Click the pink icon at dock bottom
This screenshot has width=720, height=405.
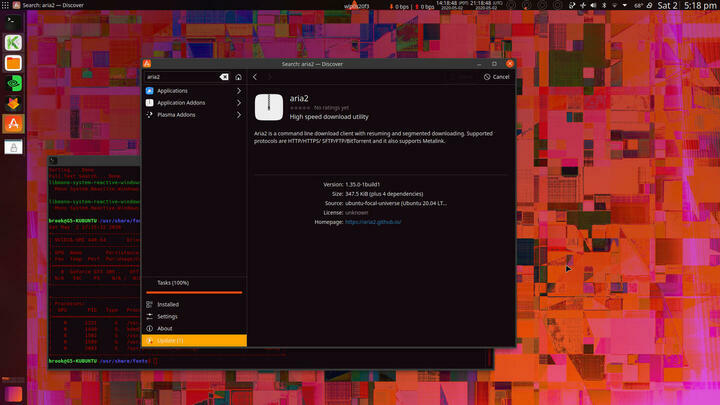tap(13, 394)
